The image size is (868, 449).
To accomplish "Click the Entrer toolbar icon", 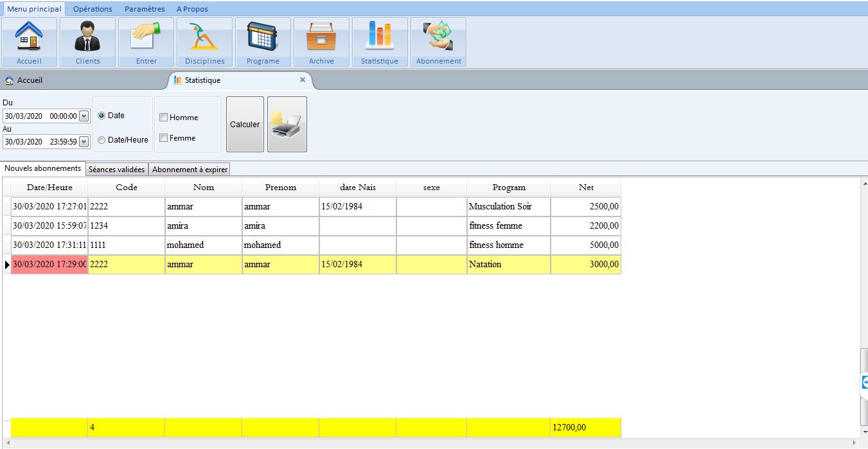I will tap(146, 42).
